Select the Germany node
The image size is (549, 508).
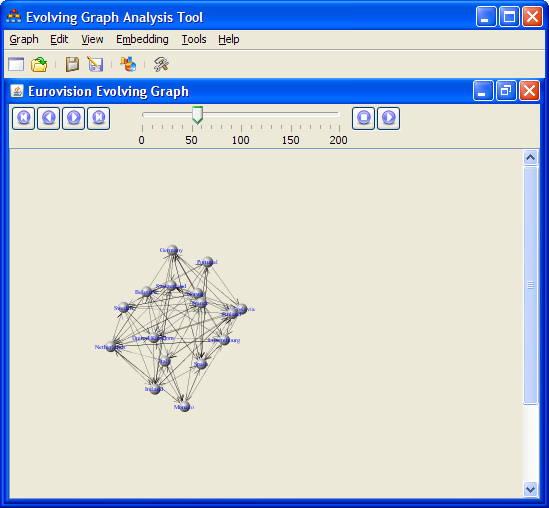(172, 250)
